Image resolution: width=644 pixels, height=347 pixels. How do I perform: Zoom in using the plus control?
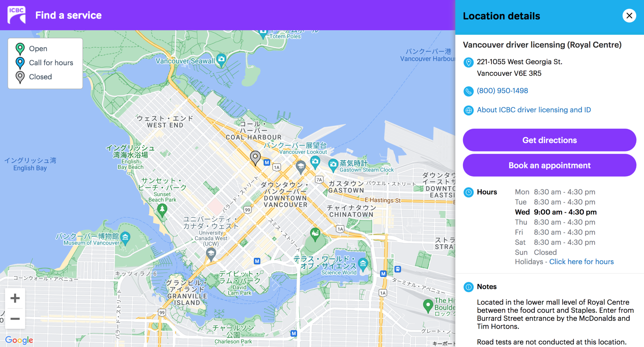pyautogui.click(x=15, y=298)
